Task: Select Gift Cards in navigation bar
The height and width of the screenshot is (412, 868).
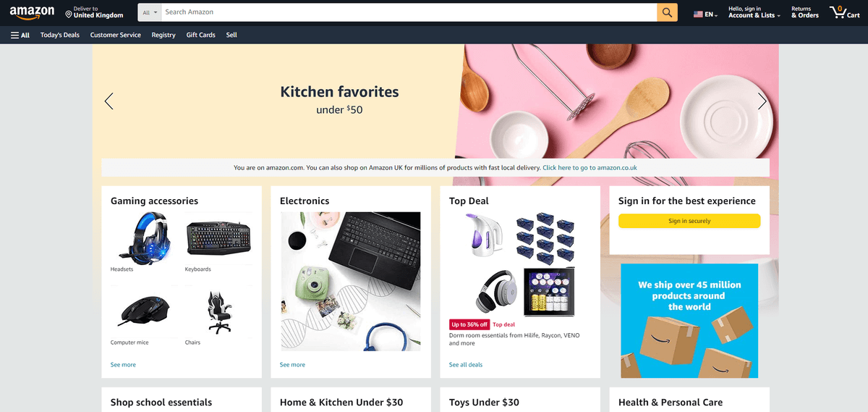Action: (200, 35)
